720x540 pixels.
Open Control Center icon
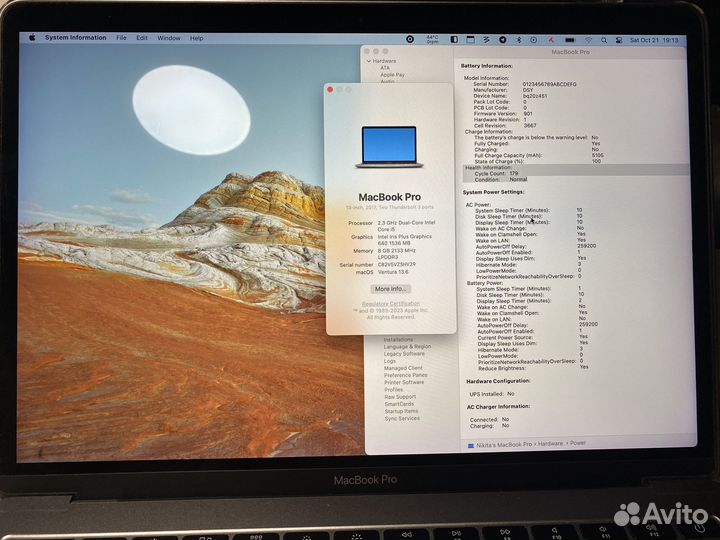tap(619, 40)
